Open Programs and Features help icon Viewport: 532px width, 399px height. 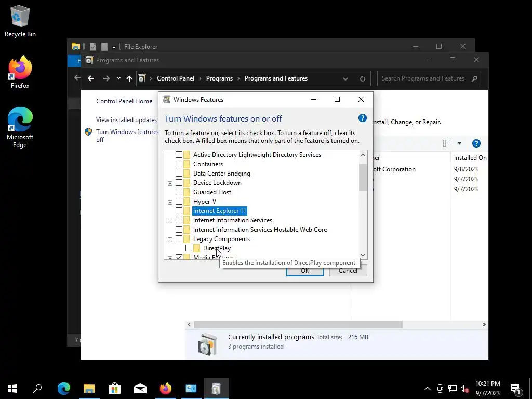coord(476,143)
